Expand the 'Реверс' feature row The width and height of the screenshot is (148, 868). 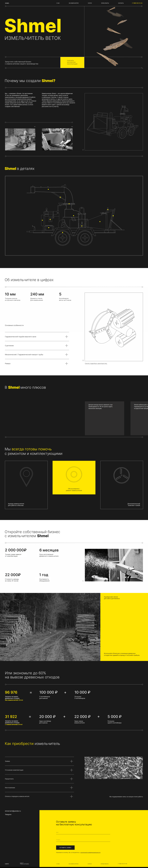(x=37, y=364)
